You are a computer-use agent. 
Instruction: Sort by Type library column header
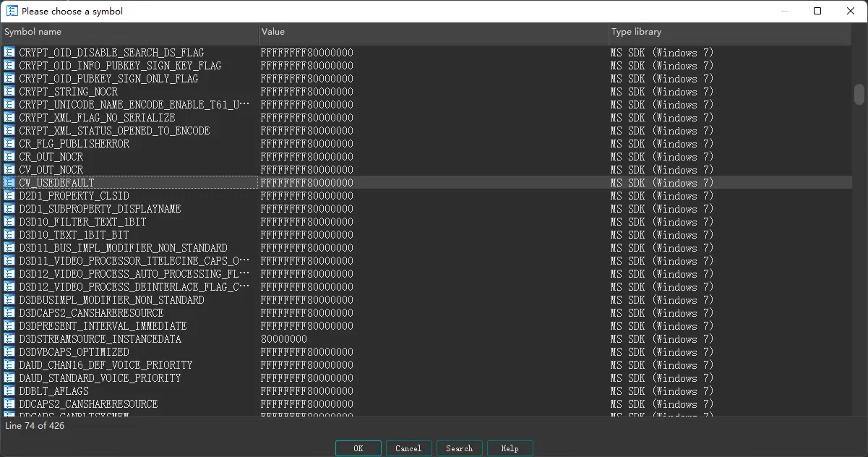(x=730, y=32)
